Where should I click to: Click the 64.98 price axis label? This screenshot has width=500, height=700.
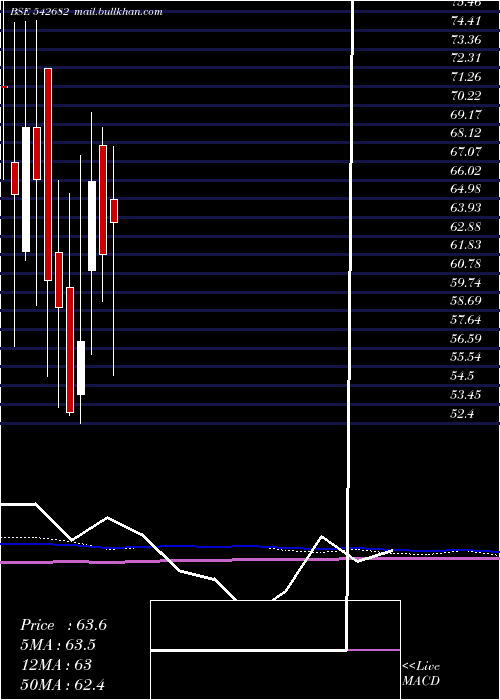pos(466,189)
